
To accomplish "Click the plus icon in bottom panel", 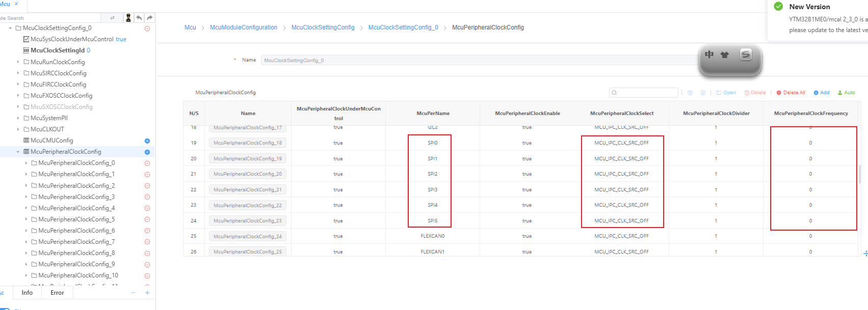I will pos(147,293).
